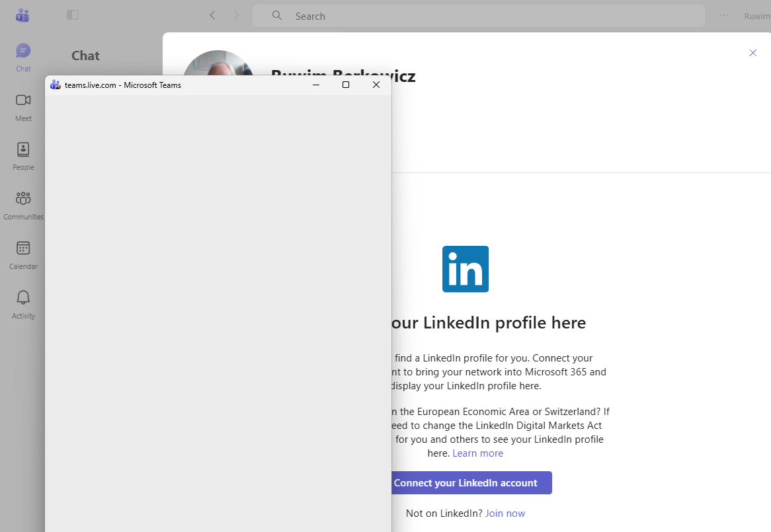Screen dimensions: 771x532
Task: Click the Teams icon in popup title bar
Action: click(x=56, y=85)
